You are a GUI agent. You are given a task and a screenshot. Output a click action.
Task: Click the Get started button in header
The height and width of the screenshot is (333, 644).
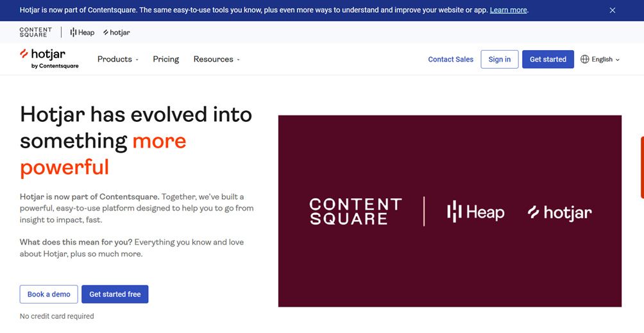click(x=547, y=59)
